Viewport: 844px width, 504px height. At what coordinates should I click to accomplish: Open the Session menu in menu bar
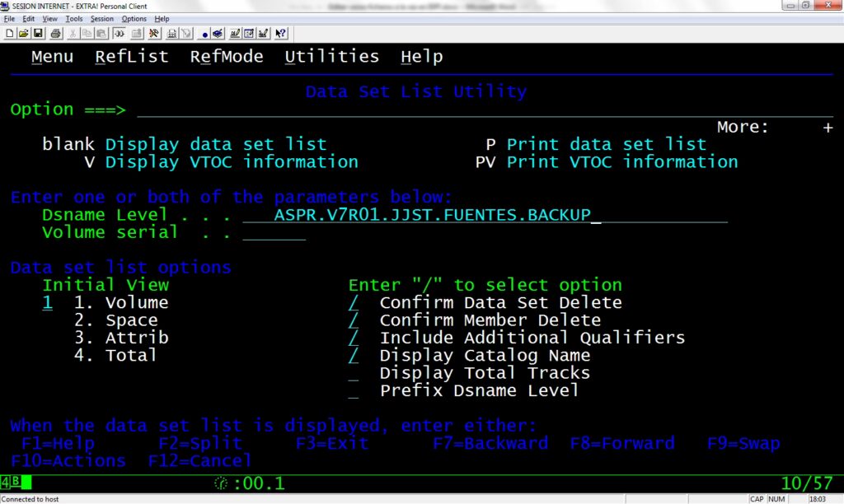pos(102,18)
